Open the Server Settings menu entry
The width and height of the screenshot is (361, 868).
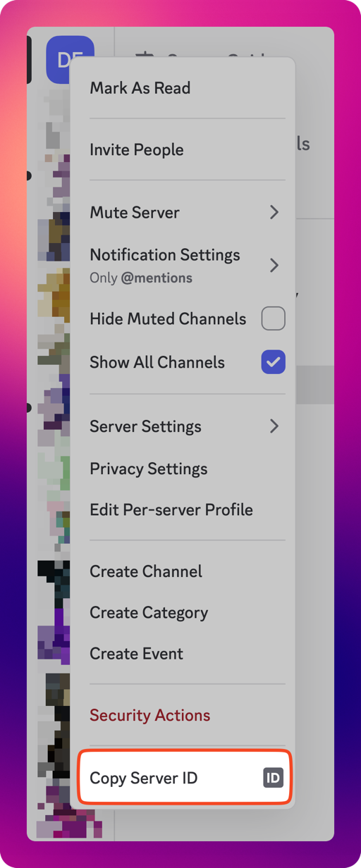(x=187, y=426)
